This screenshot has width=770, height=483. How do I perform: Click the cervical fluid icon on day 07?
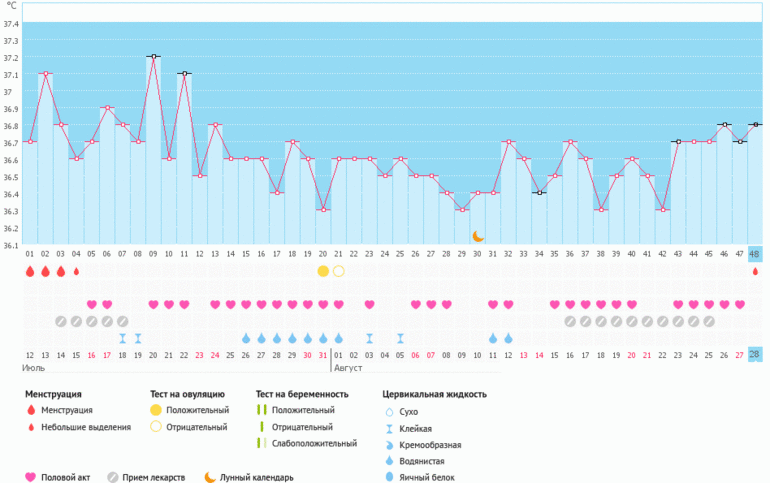pos(122,338)
